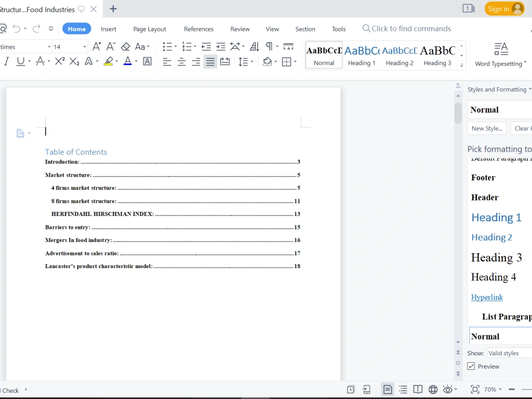Apply subscript formatting
The image size is (532, 399).
(x=74, y=61)
